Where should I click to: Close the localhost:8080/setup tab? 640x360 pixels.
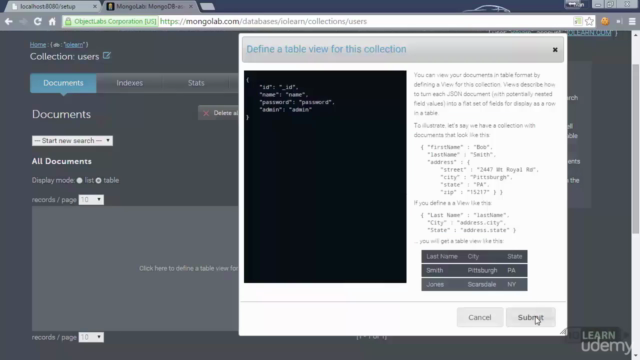pyautogui.click(x=95, y=7)
